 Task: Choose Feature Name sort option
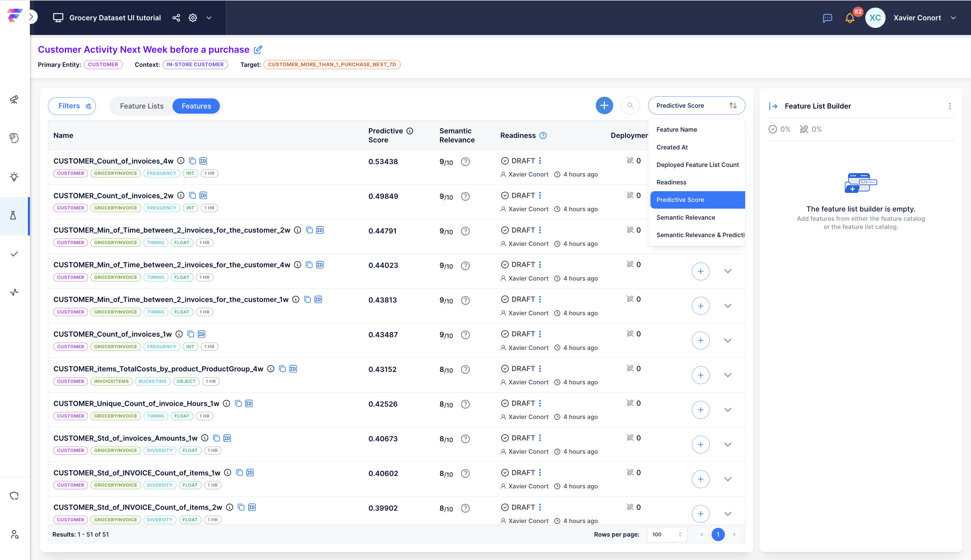point(697,130)
